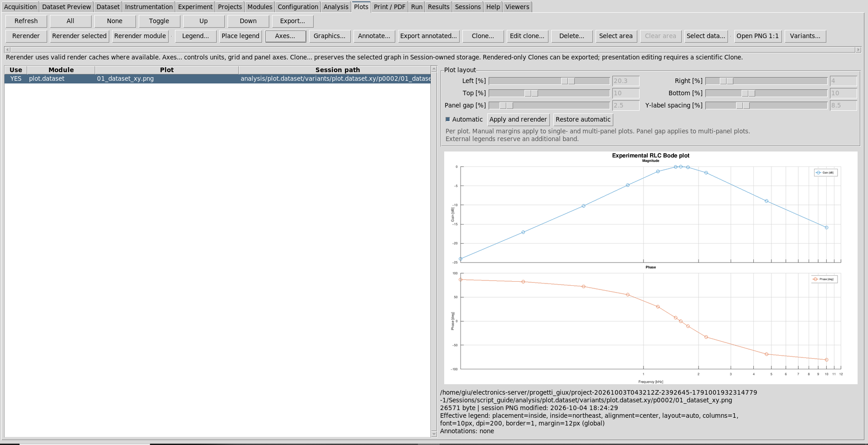868x445 pixels.
Task: Click Open PNG 1:1
Action: pos(757,36)
